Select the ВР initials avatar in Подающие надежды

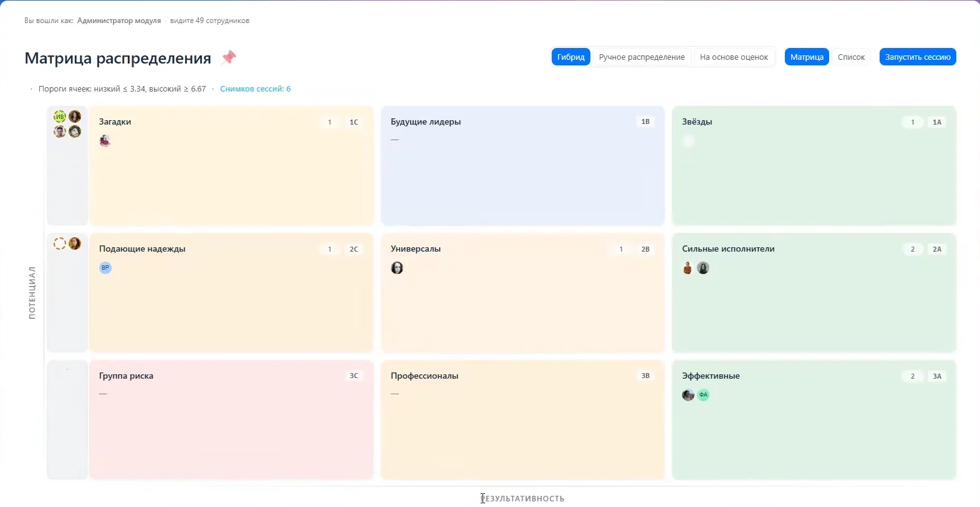[105, 268]
